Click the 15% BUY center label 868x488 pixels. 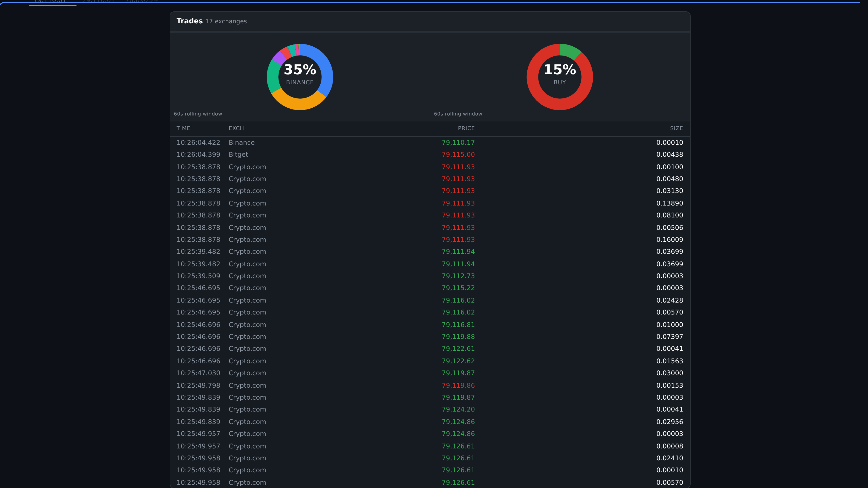(560, 74)
